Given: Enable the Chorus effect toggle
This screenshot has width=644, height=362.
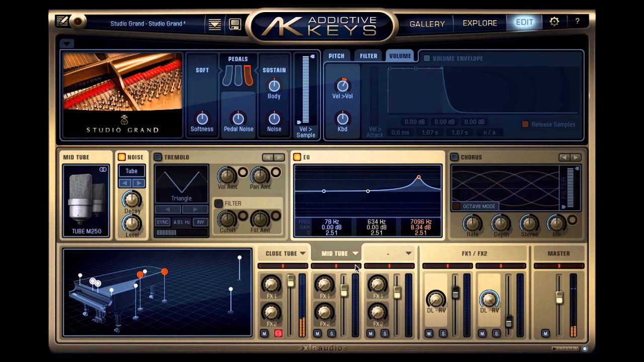Looking at the screenshot, I should 454,157.
